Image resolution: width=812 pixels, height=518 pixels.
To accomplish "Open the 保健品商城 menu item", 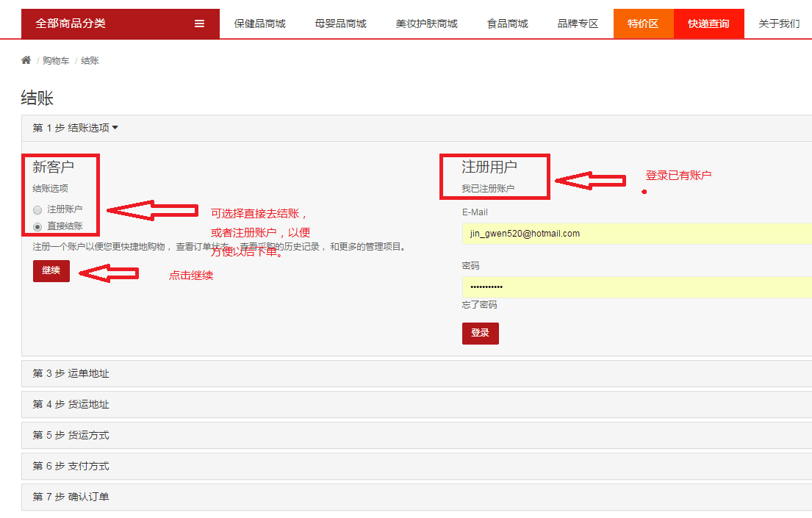I will 260,24.
